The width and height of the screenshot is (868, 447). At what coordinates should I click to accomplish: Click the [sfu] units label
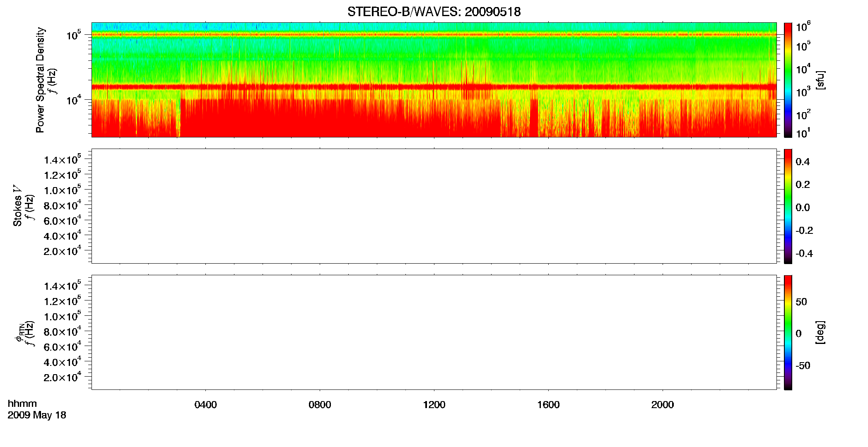click(x=820, y=80)
